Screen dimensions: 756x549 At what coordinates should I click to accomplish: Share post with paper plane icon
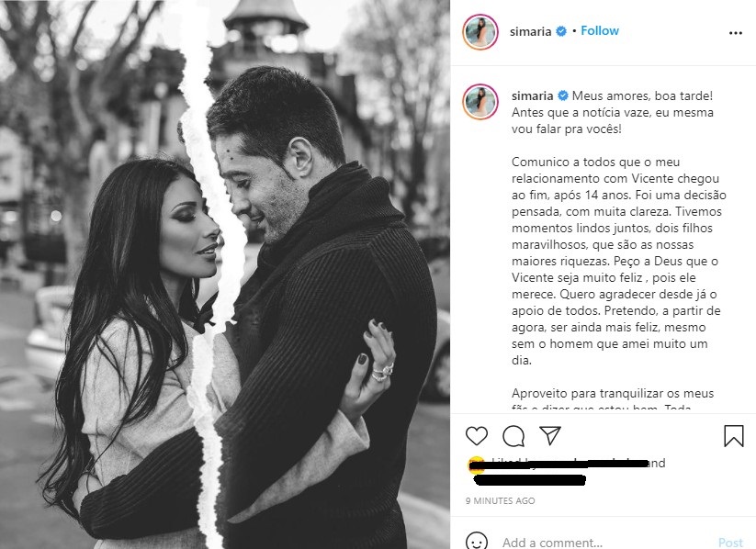pos(550,435)
